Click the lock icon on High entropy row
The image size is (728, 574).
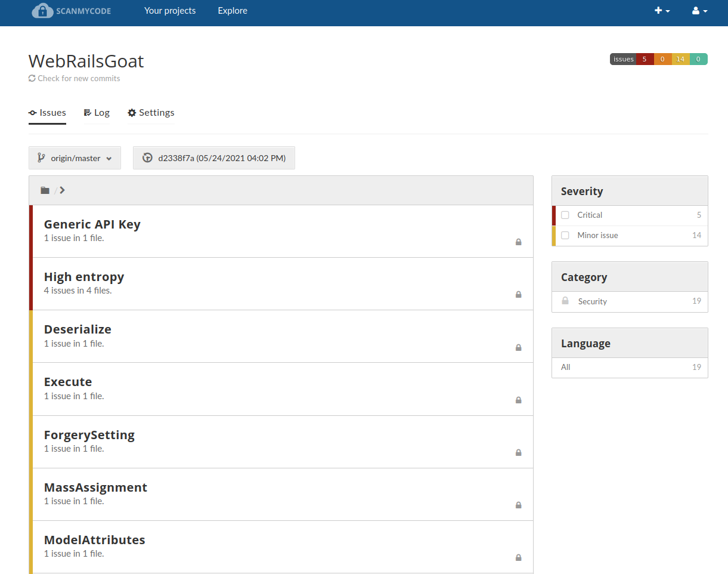(518, 295)
